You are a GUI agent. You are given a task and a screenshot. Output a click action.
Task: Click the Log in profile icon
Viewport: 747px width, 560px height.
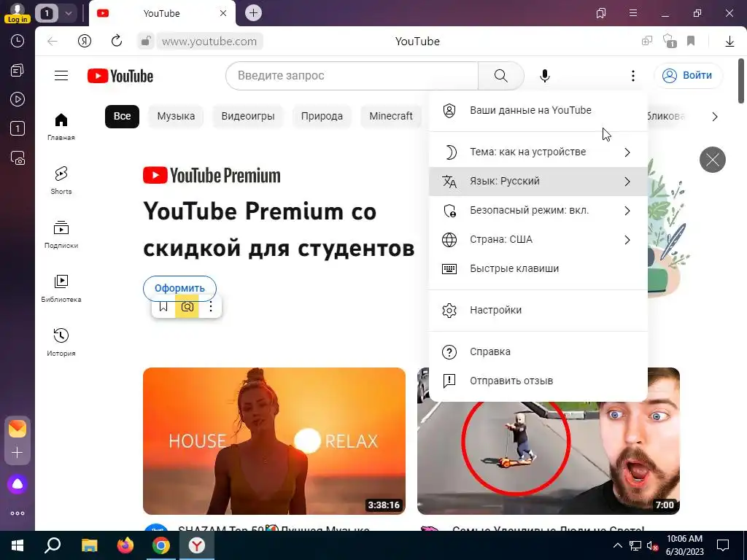[x=18, y=12]
